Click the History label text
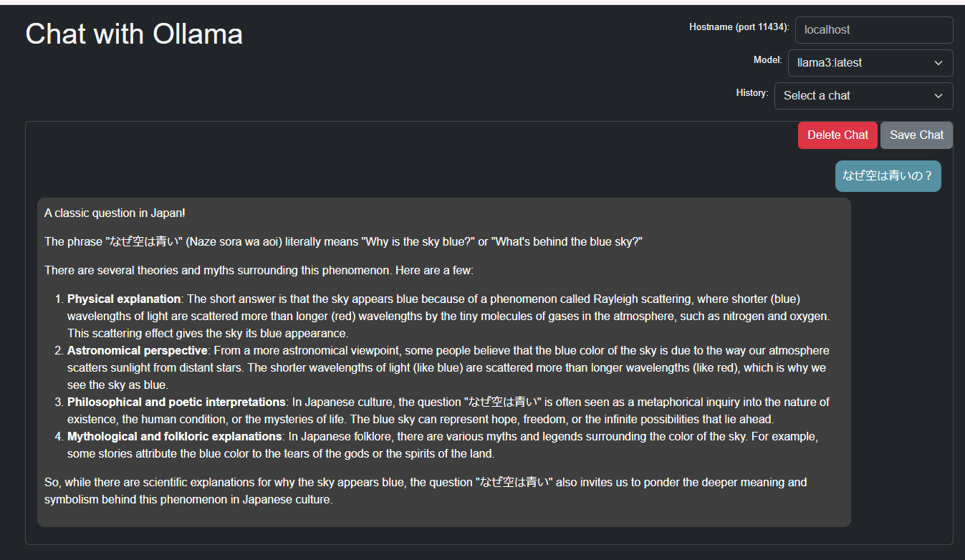The width and height of the screenshot is (965, 560). click(x=752, y=93)
